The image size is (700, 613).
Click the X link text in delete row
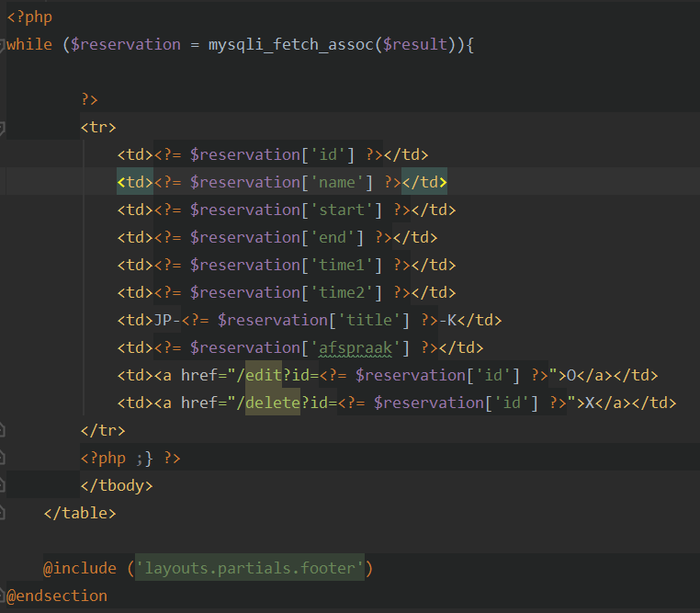[x=590, y=403]
